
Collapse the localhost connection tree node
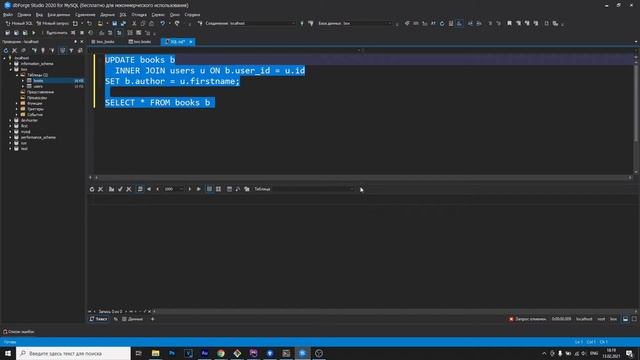[5, 58]
